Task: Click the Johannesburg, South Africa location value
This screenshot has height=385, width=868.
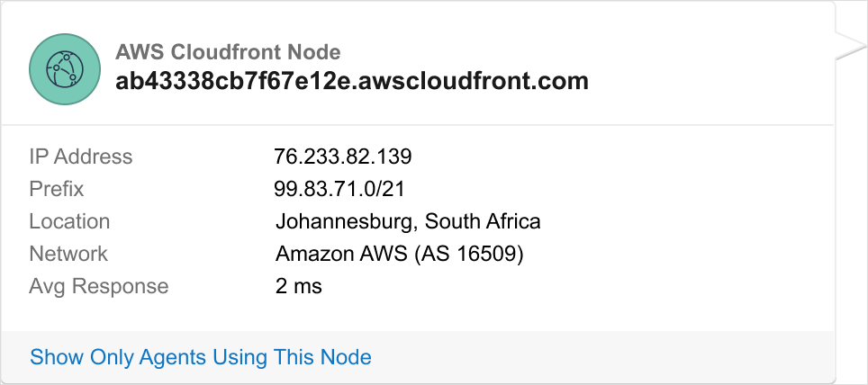Action: (x=407, y=221)
